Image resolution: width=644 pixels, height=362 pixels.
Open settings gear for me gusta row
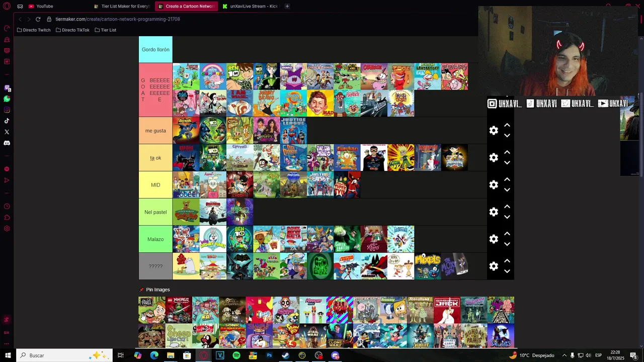click(494, 131)
